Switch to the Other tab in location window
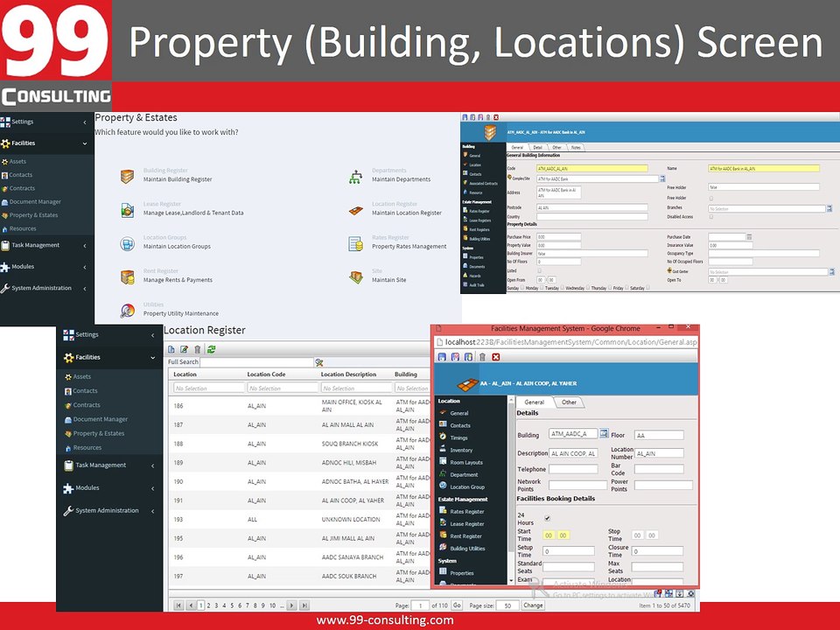This screenshot has width=840, height=630. pos(569,402)
